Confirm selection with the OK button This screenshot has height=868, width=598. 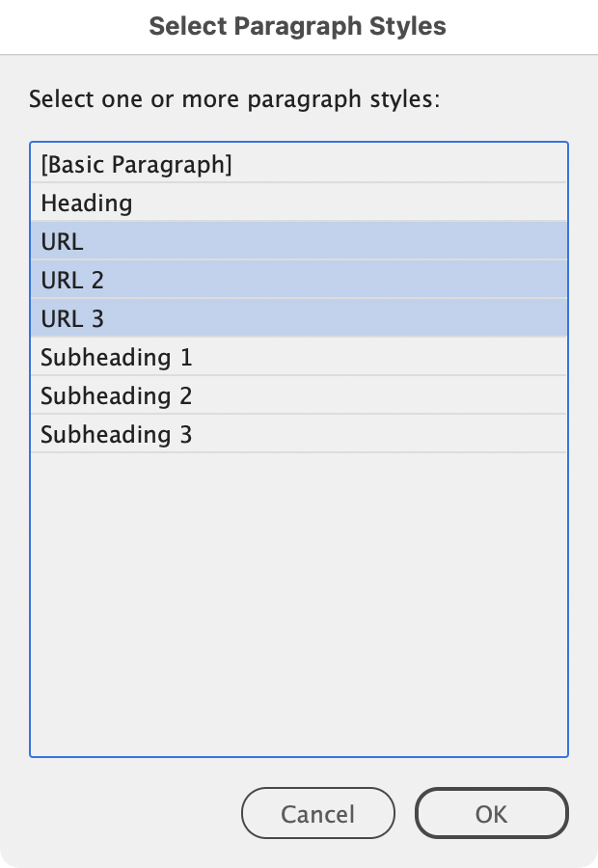(x=491, y=814)
